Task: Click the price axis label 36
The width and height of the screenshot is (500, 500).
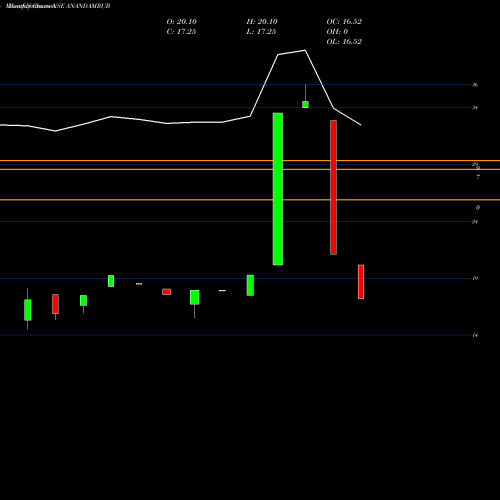Action: (x=475, y=85)
